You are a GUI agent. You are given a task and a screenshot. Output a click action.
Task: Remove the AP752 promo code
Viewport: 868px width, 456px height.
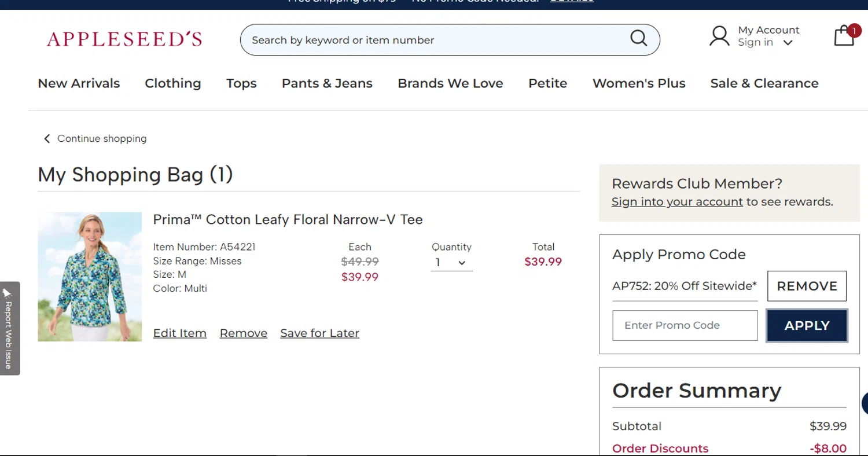point(807,286)
